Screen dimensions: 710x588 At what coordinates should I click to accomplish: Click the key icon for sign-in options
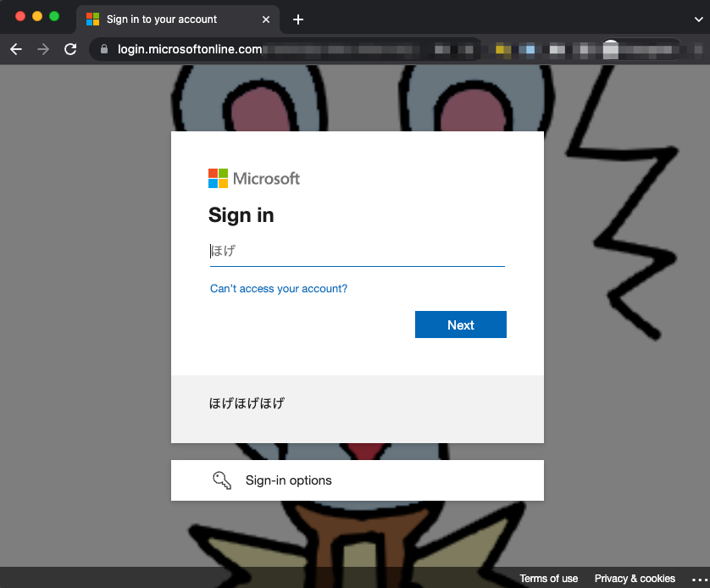point(222,480)
